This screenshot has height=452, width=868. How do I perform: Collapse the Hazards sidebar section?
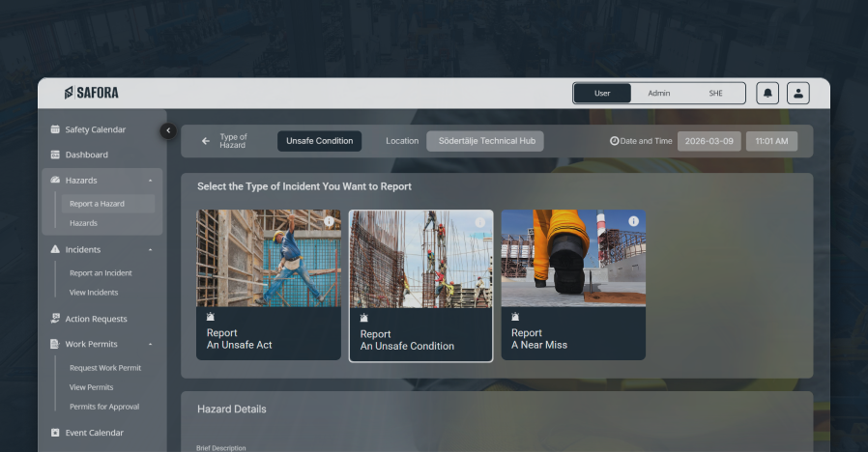click(x=150, y=181)
